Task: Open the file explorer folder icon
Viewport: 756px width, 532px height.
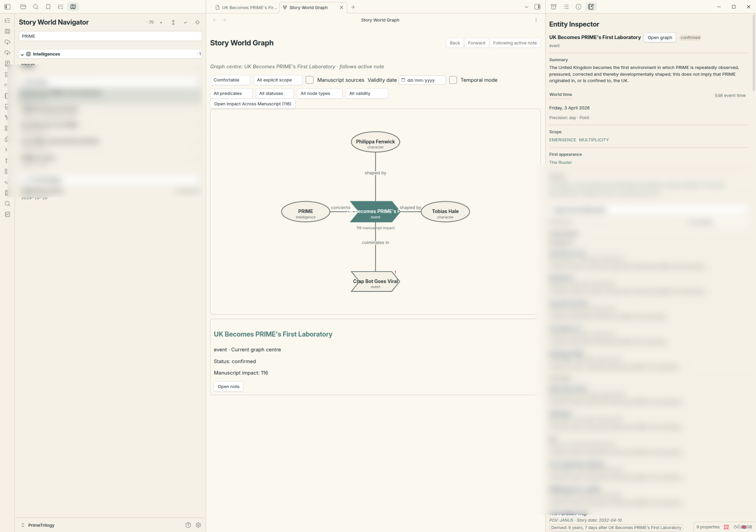Action: tap(23, 7)
